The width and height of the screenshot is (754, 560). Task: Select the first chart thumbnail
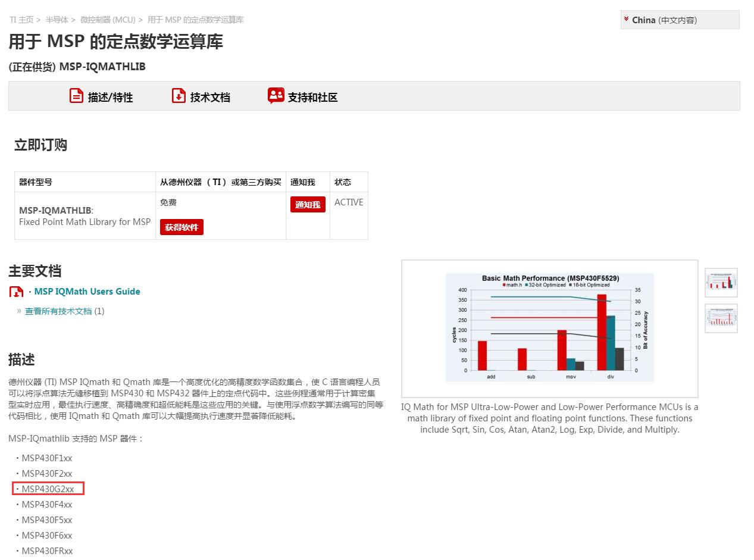coord(721,282)
